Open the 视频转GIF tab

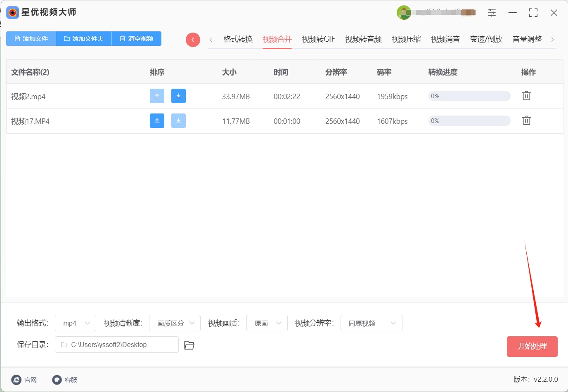pyautogui.click(x=318, y=39)
